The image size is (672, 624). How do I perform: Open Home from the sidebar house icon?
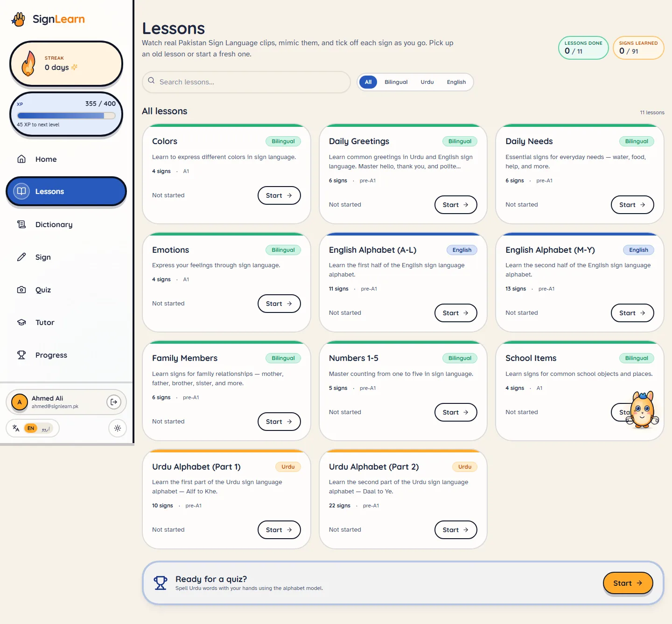coord(21,159)
